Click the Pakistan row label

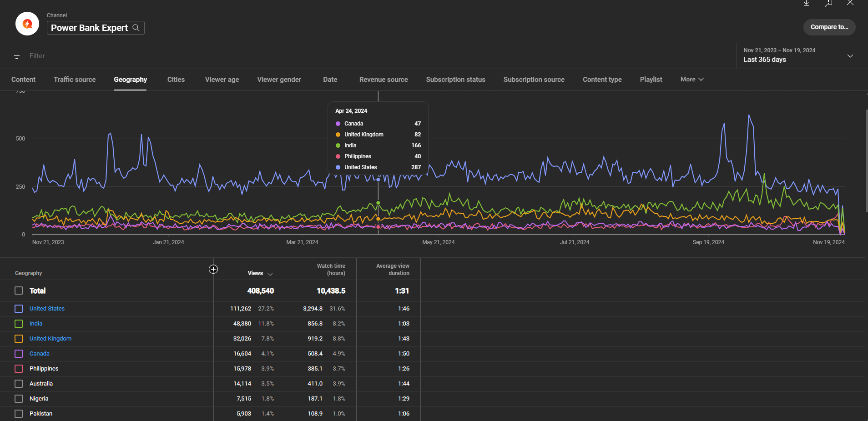[41, 414]
